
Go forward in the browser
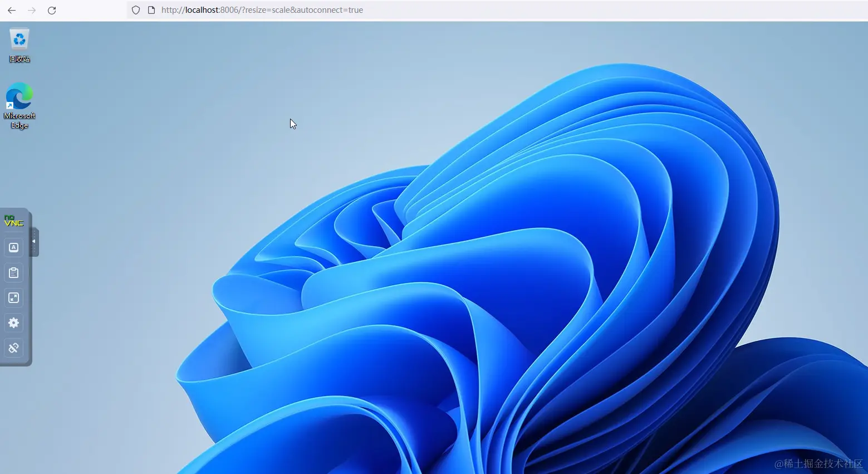32,10
